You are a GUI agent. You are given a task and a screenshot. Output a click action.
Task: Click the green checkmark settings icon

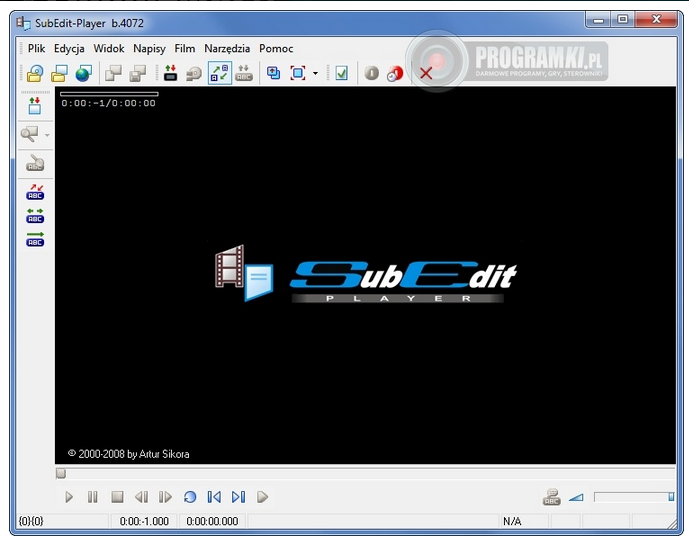341,73
